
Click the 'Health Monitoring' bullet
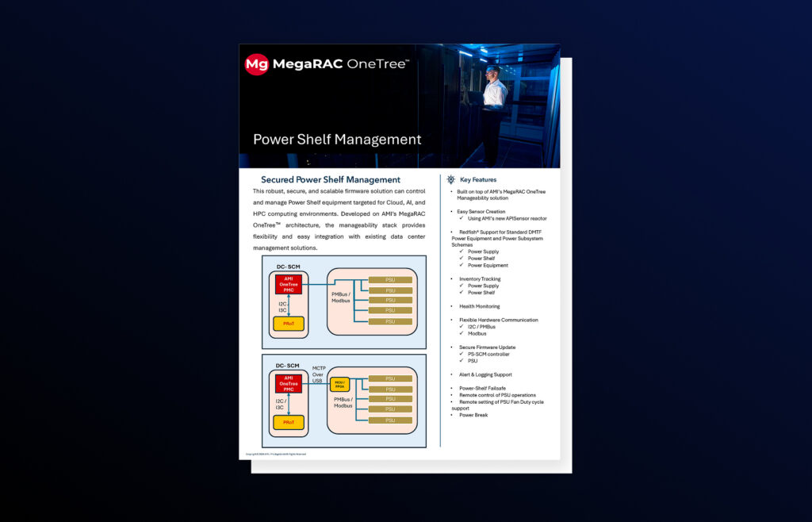point(480,306)
